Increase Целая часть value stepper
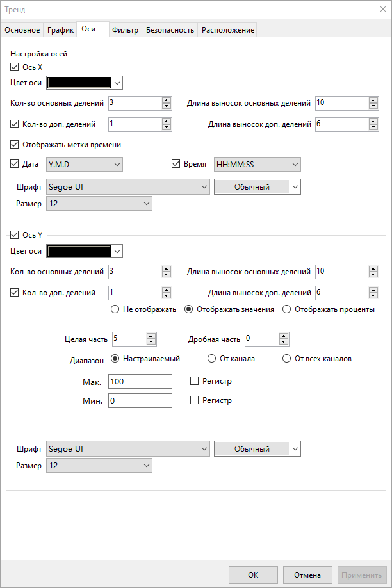Screen dimensions: 392x588 [x=151, y=336]
